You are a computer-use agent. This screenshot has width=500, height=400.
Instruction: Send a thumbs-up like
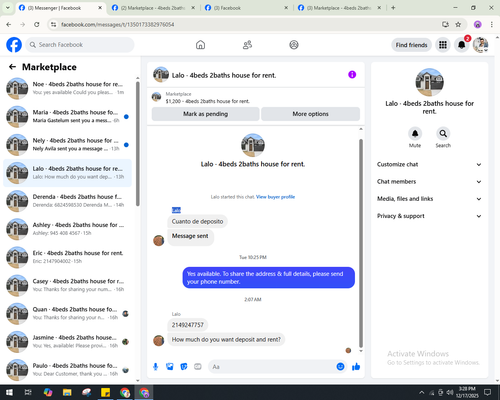coord(356,367)
